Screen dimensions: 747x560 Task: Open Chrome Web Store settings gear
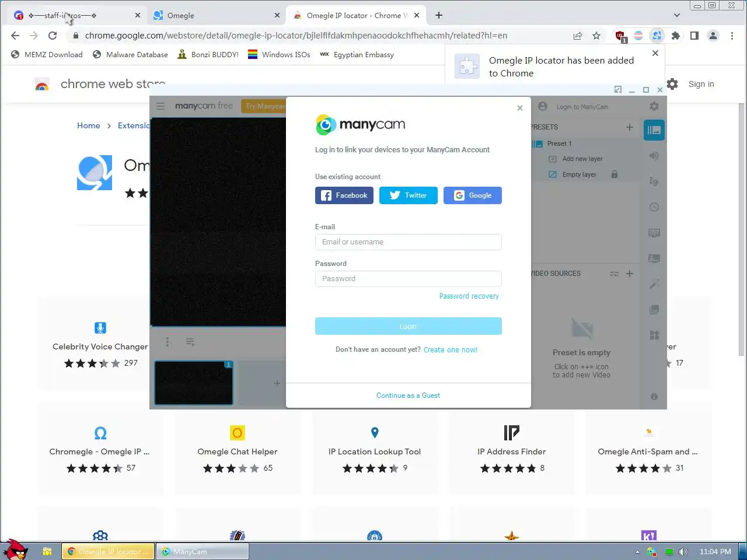tap(672, 84)
